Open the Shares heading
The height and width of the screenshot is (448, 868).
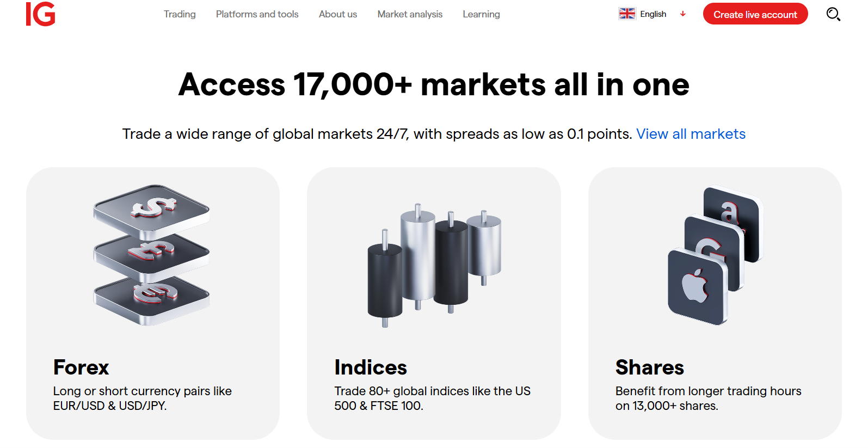point(649,367)
